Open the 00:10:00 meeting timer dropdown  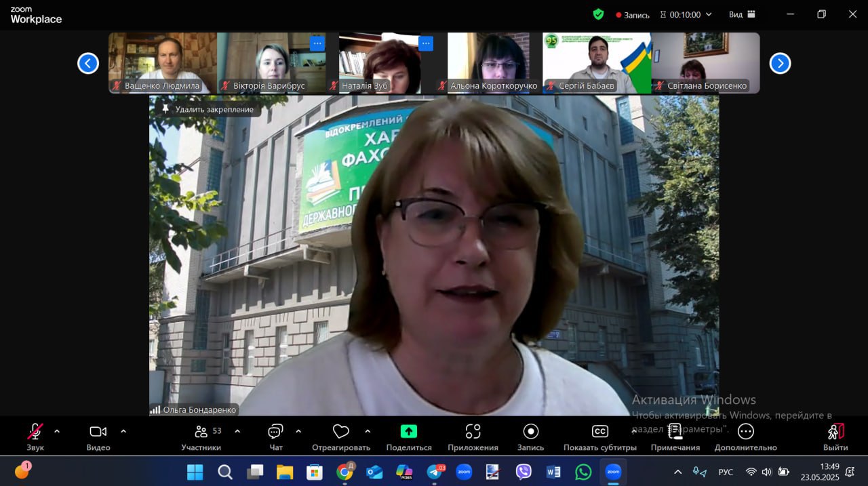(x=686, y=14)
